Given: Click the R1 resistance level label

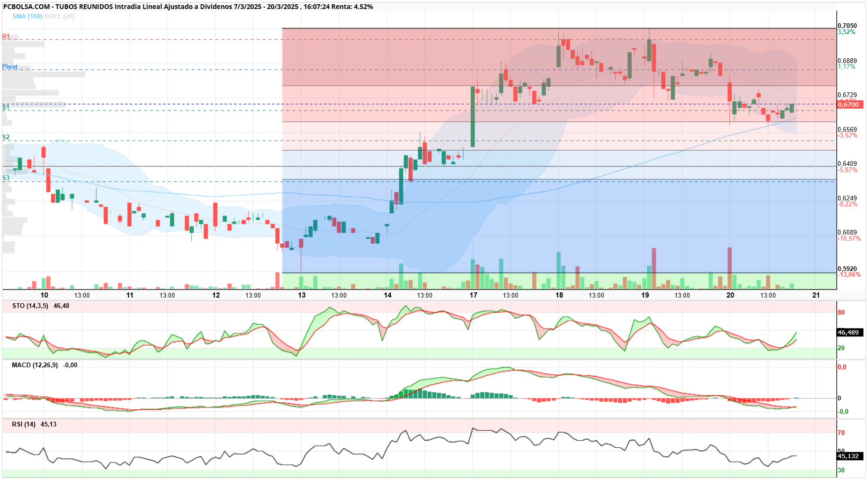Looking at the screenshot, I should click(6, 36).
